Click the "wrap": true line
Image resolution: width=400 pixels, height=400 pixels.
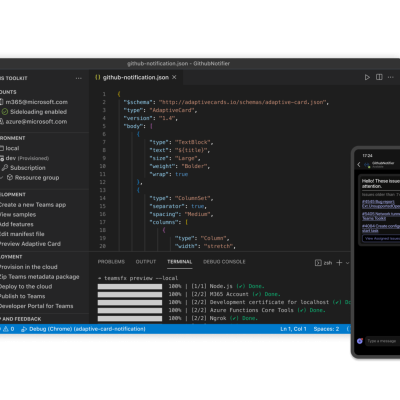pyautogui.click(x=169, y=174)
